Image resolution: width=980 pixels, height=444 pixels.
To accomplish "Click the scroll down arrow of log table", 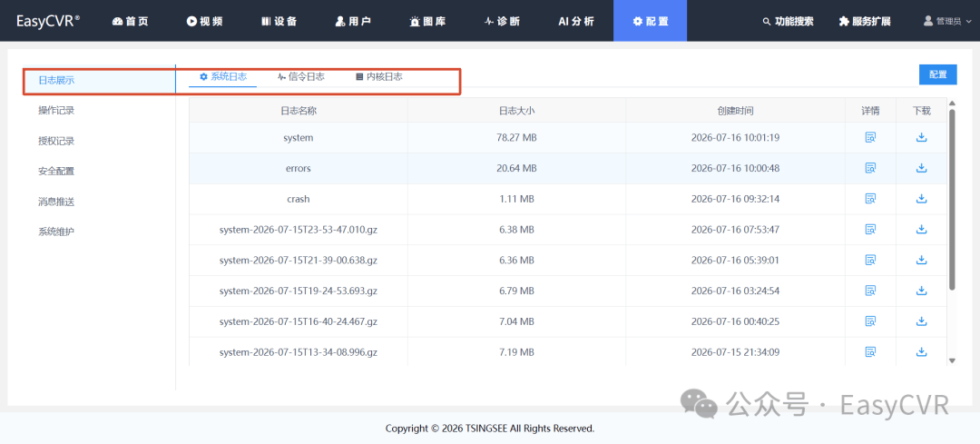I will (952, 360).
